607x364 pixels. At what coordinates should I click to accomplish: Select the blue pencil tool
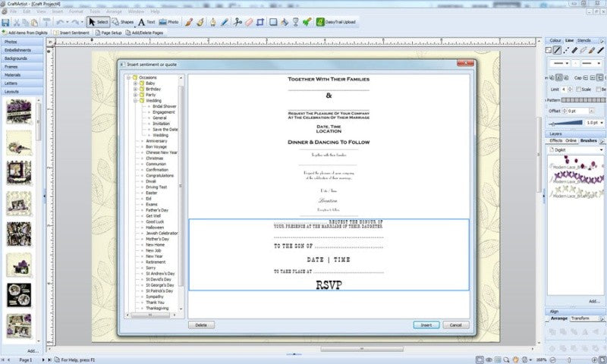[x=225, y=23]
